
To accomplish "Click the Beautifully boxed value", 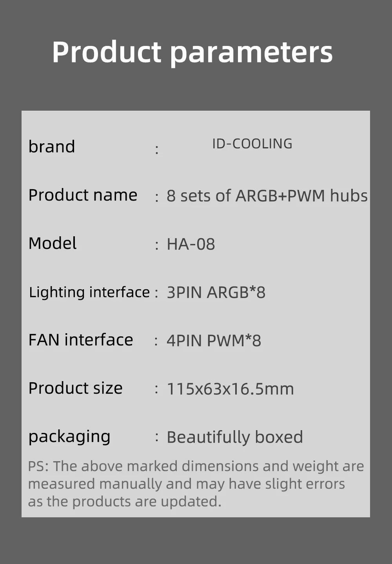I will [x=235, y=437].
